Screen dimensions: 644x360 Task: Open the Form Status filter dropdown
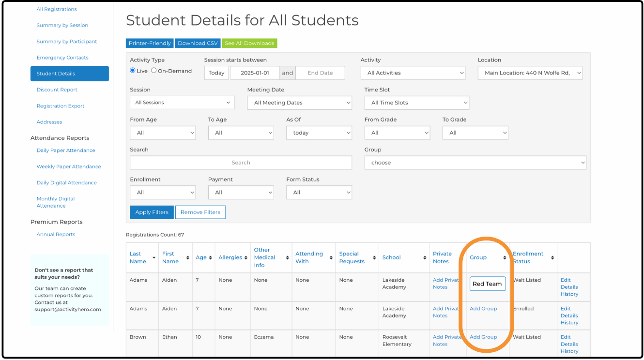(319, 192)
